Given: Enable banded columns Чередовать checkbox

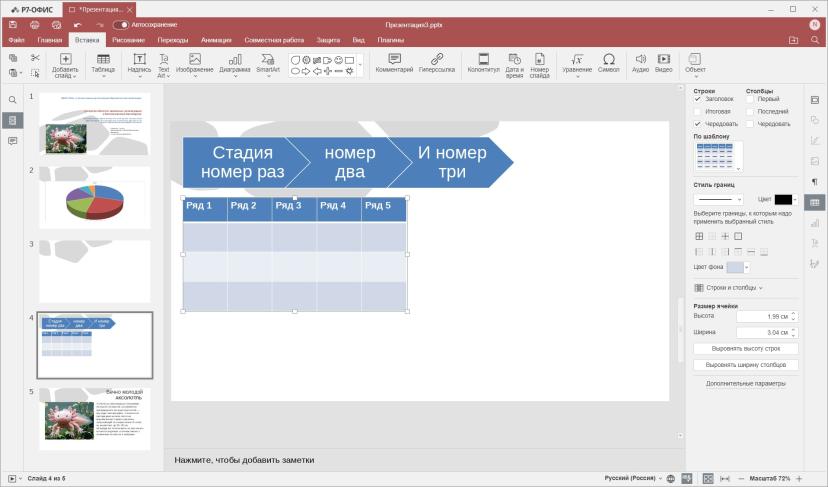Looking at the screenshot, I should 750,124.
